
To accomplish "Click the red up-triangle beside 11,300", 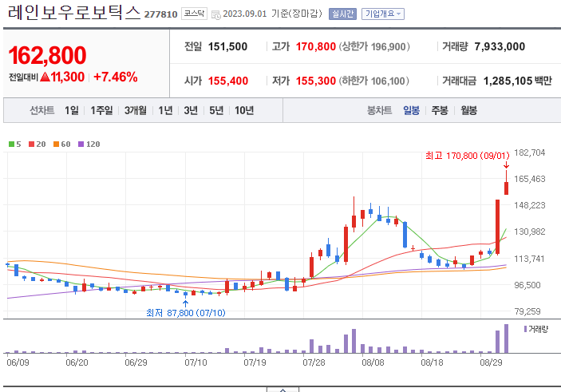I will click(x=45, y=77).
